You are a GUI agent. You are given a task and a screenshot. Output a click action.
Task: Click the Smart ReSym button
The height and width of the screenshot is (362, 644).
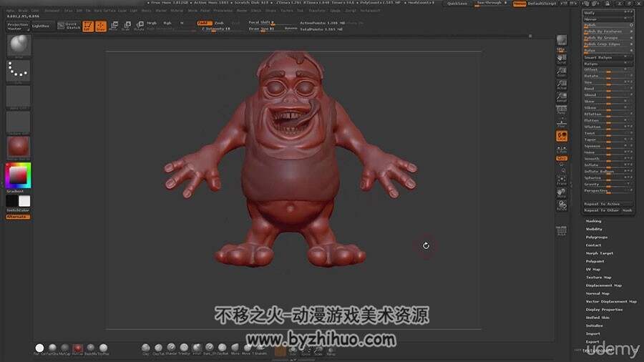point(608,57)
